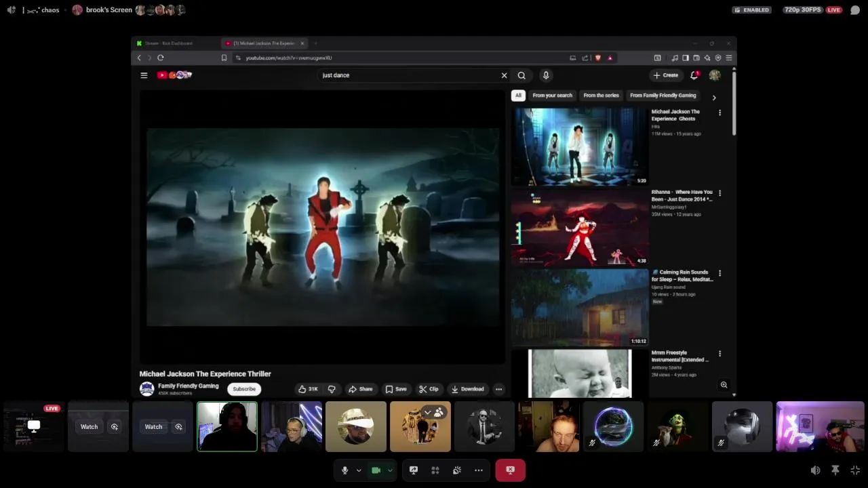The width and height of the screenshot is (868, 488).
Task: Open 720p 30FPS stream quality
Action: coord(802,10)
